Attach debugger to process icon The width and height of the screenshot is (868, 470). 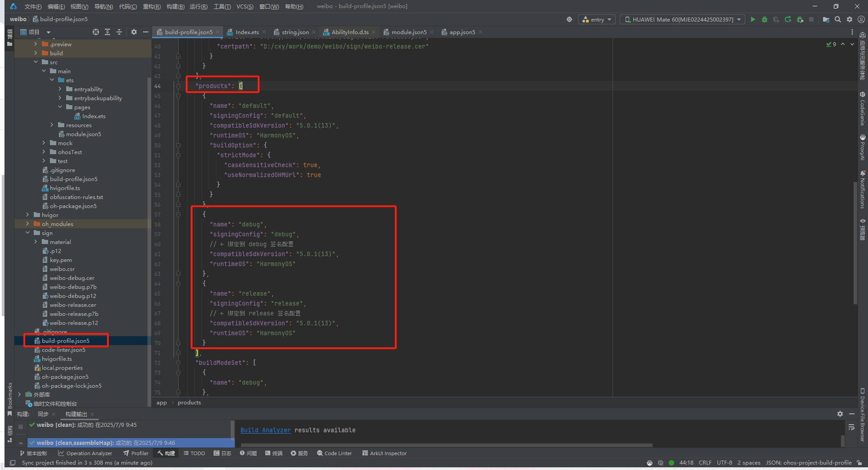800,19
